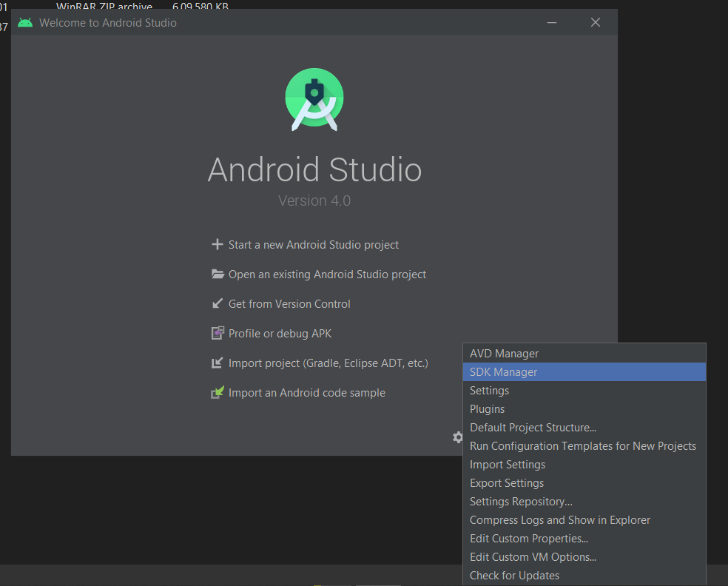Start a new Android Studio project
Screen dimensions: 728x586
click(314, 245)
